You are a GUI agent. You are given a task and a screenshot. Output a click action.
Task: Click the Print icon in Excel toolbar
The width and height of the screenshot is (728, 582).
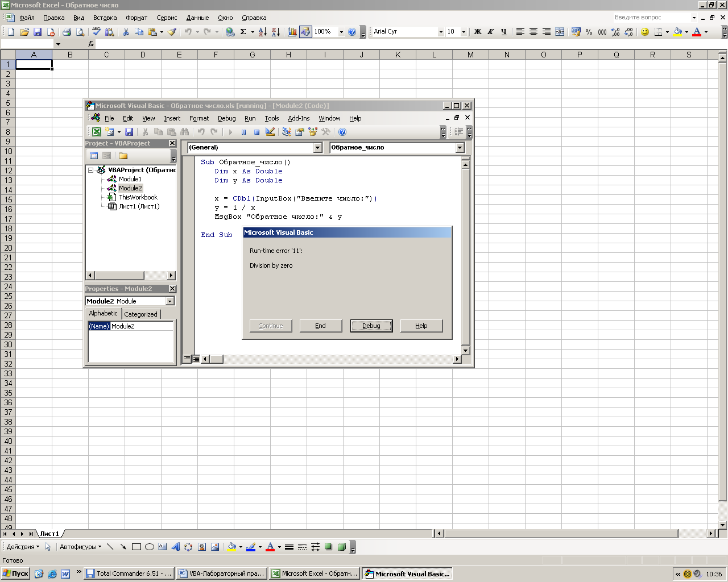[x=67, y=32]
